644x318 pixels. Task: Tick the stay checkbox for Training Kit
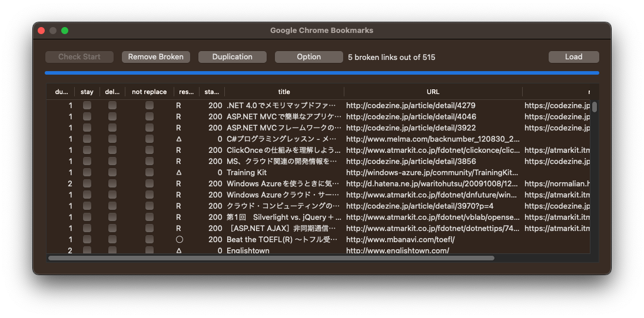click(87, 173)
